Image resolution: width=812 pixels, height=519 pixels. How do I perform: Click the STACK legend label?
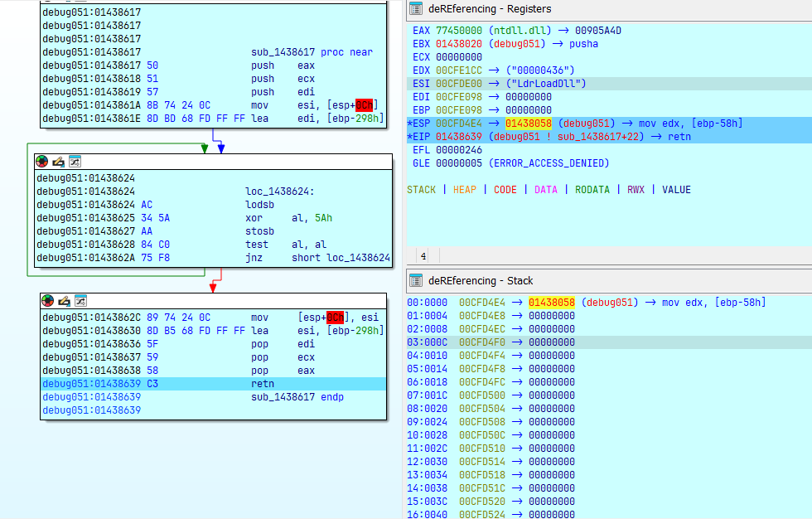coord(421,190)
